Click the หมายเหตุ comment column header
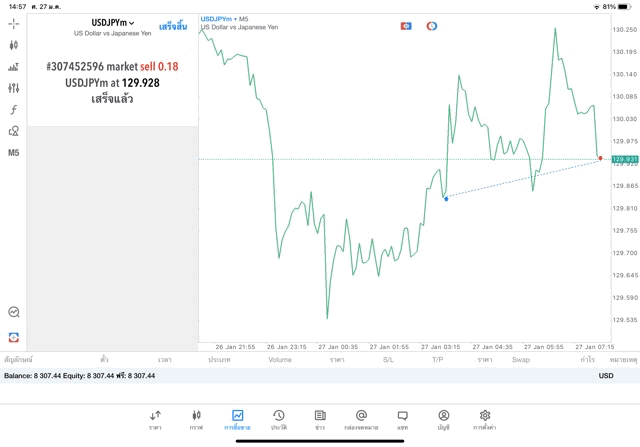Viewport: 640px width, 447px height. pos(623,360)
